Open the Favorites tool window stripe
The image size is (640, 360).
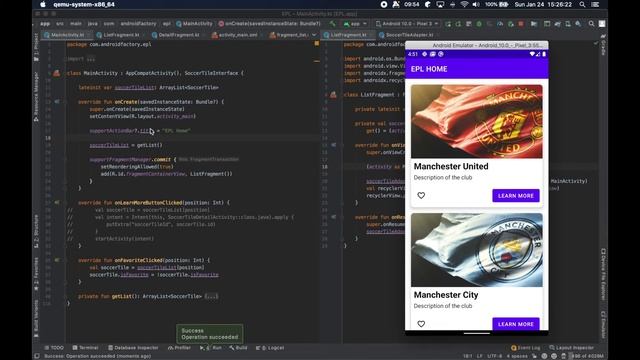36,273
